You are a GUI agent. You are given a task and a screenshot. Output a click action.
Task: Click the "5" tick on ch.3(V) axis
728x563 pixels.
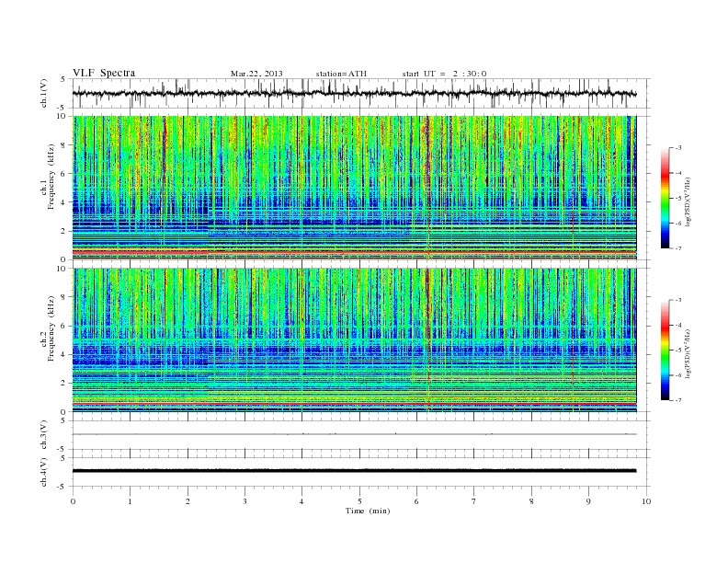(63, 420)
